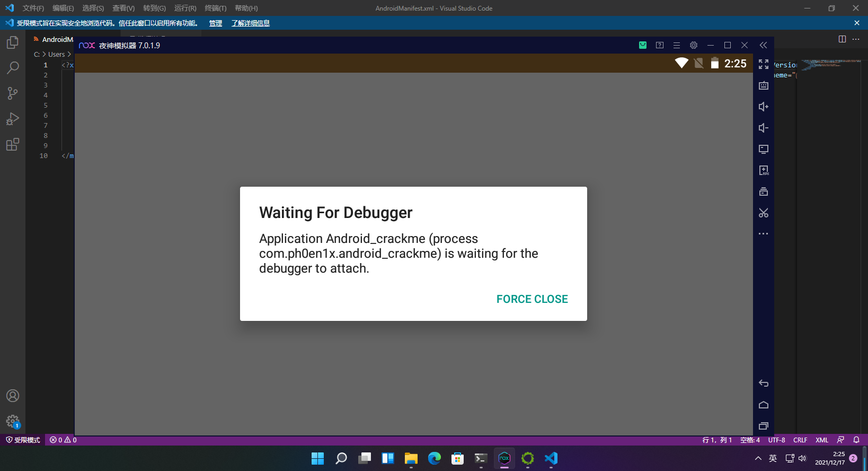Change encoding via UTF-8
The width and height of the screenshot is (868, 471).
776,440
